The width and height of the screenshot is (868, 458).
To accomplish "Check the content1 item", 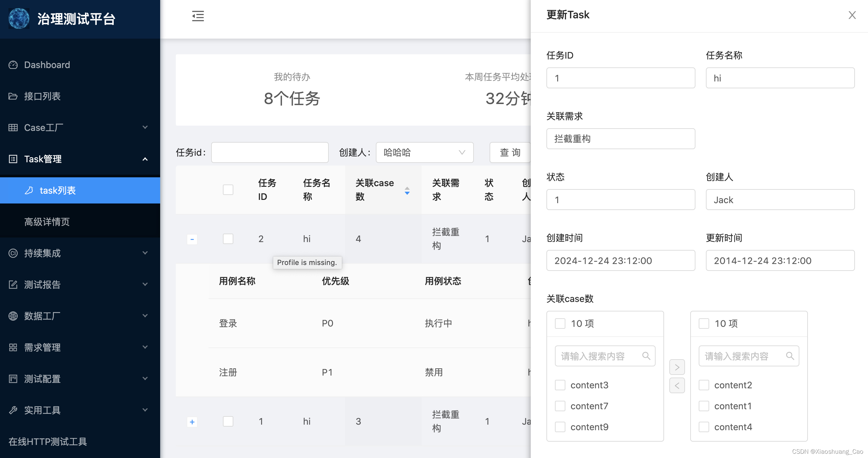I will [x=704, y=406].
